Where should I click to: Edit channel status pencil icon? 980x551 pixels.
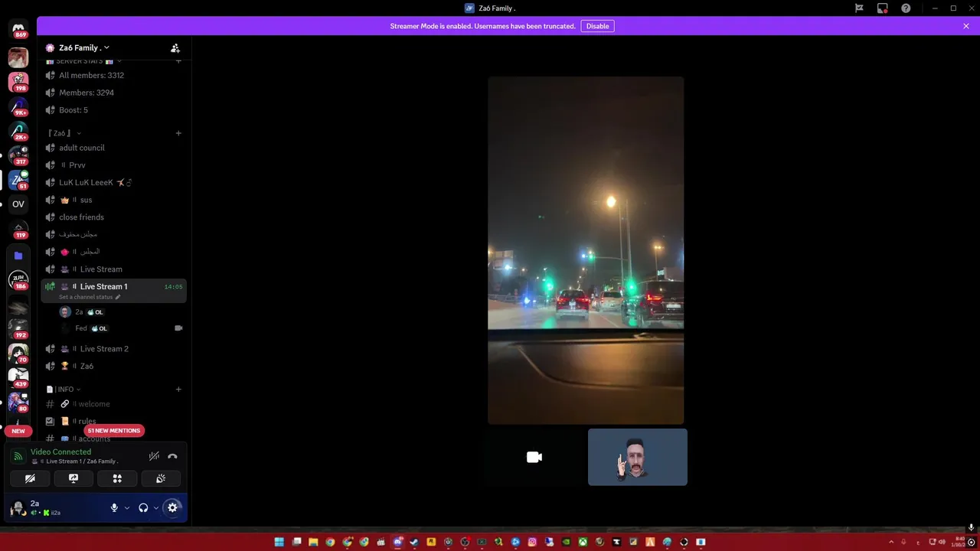(x=118, y=297)
